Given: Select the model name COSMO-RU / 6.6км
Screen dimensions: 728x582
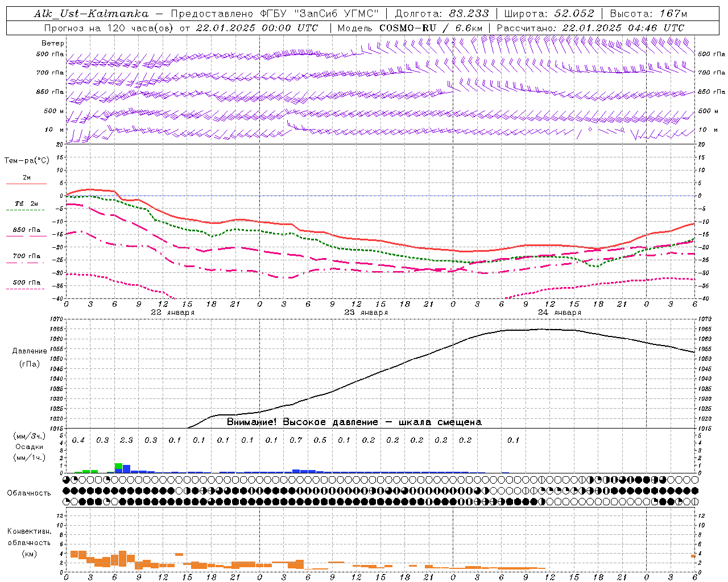Looking at the screenshot, I should (x=431, y=28).
